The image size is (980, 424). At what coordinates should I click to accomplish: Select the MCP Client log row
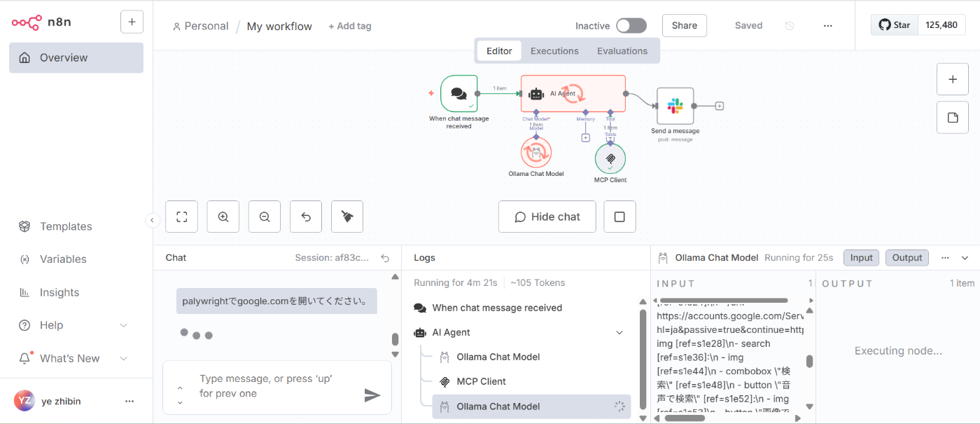click(531, 381)
